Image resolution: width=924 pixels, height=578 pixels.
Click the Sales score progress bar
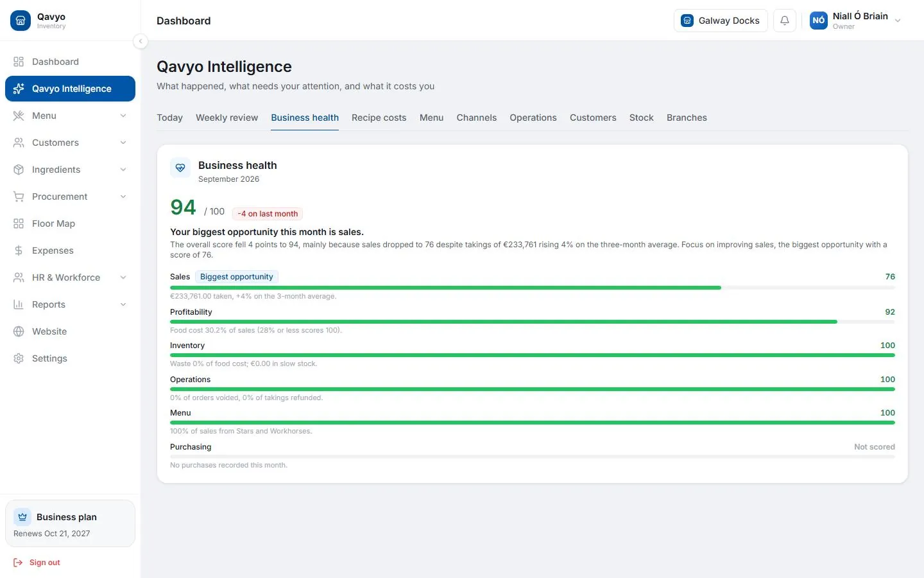(533, 288)
